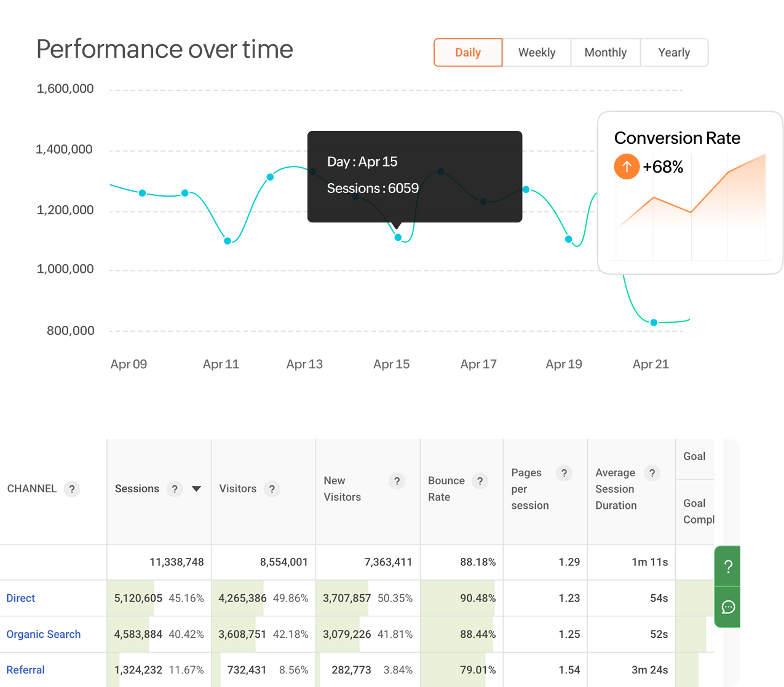
Task: Open help for the Bounce Rate column
Action: tap(480, 481)
